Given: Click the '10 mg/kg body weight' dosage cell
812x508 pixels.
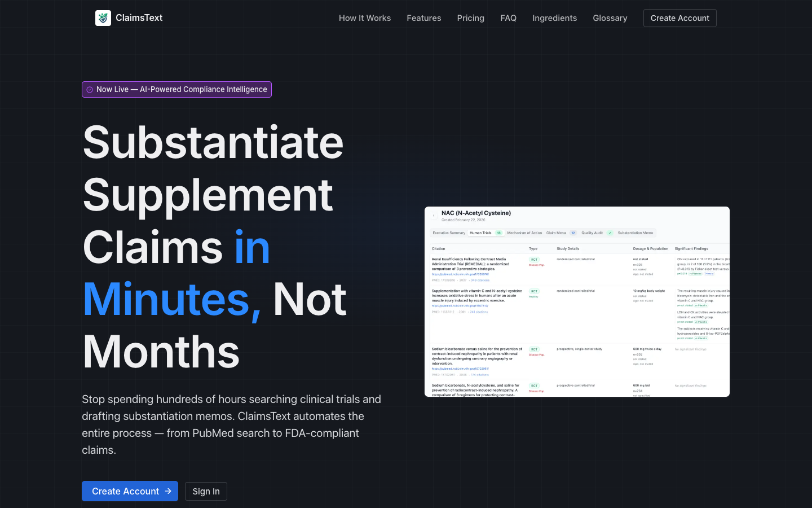Looking at the screenshot, I should [x=649, y=291].
